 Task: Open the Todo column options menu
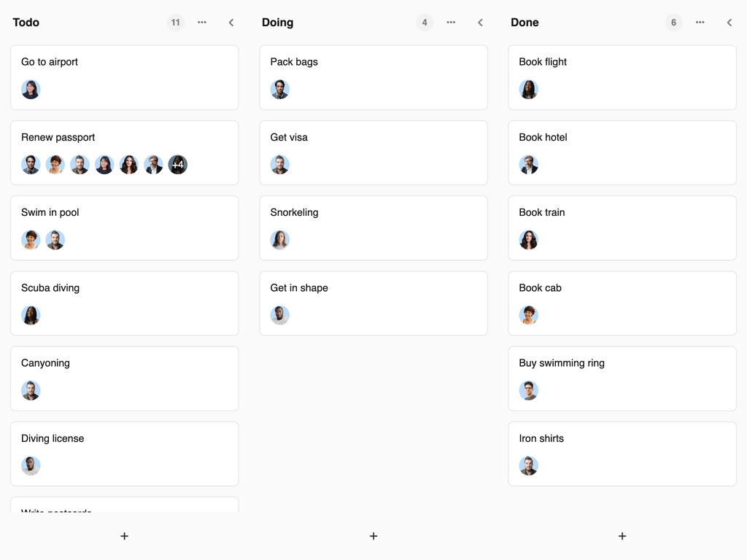click(202, 23)
